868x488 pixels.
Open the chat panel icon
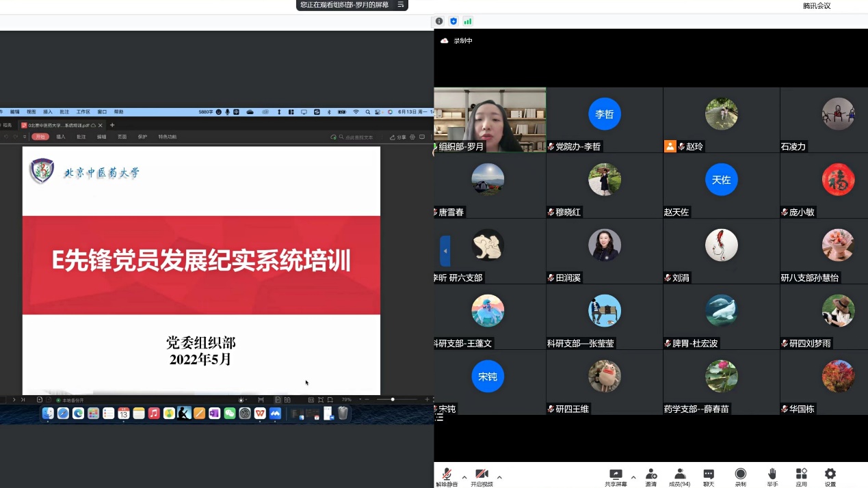709,476
